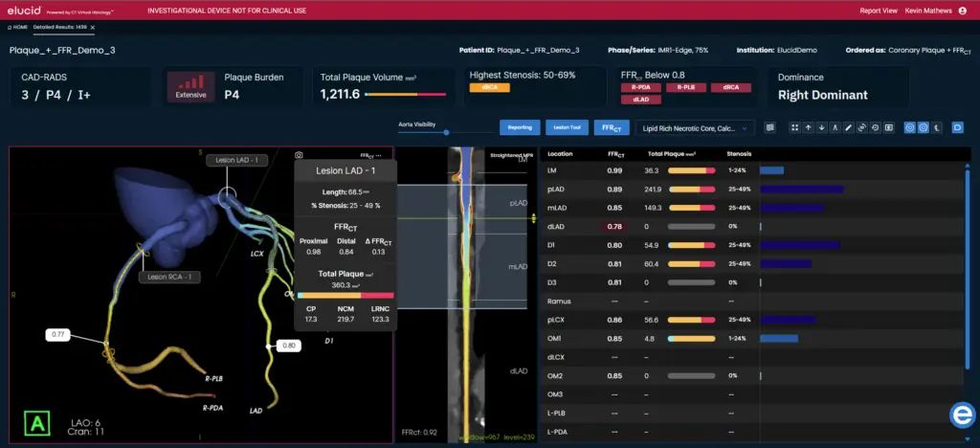980x448 pixels.
Task: Click the 0.80 FFR value callout
Action: coord(289,345)
